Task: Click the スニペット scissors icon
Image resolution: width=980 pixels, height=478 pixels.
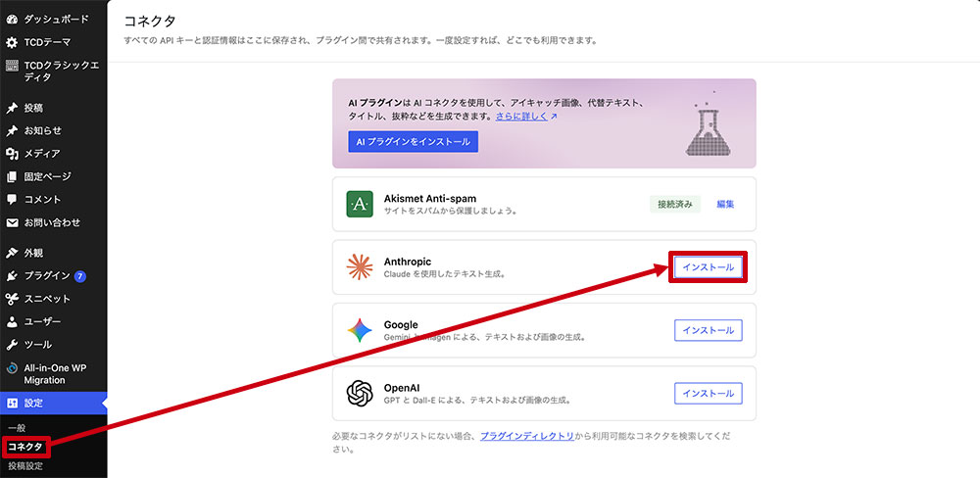Action: click(x=12, y=299)
